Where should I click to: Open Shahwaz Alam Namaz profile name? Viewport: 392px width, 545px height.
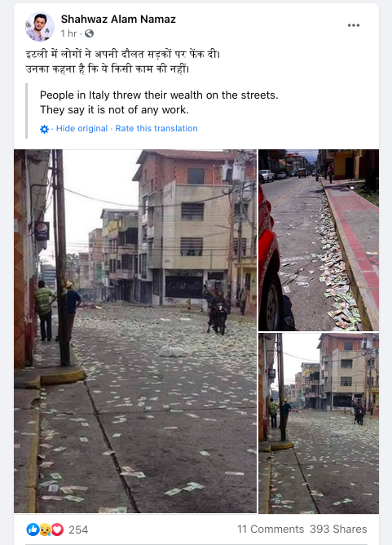pos(118,19)
